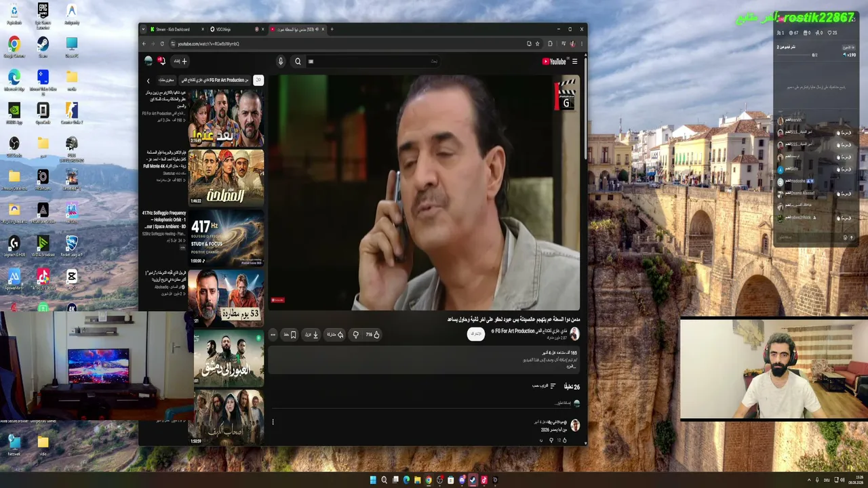Open the comments sort-by menu
Screen dimensions: 868x488
point(544,386)
